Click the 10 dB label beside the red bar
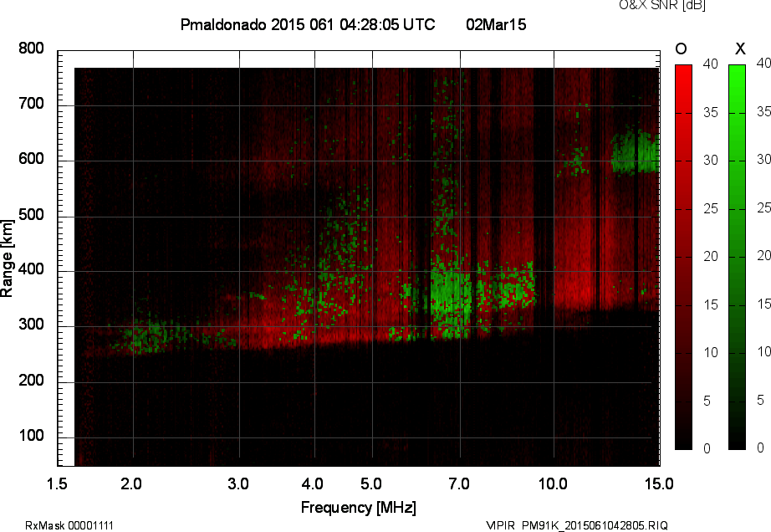Screen dimensions: 771x532 [711, 352]
